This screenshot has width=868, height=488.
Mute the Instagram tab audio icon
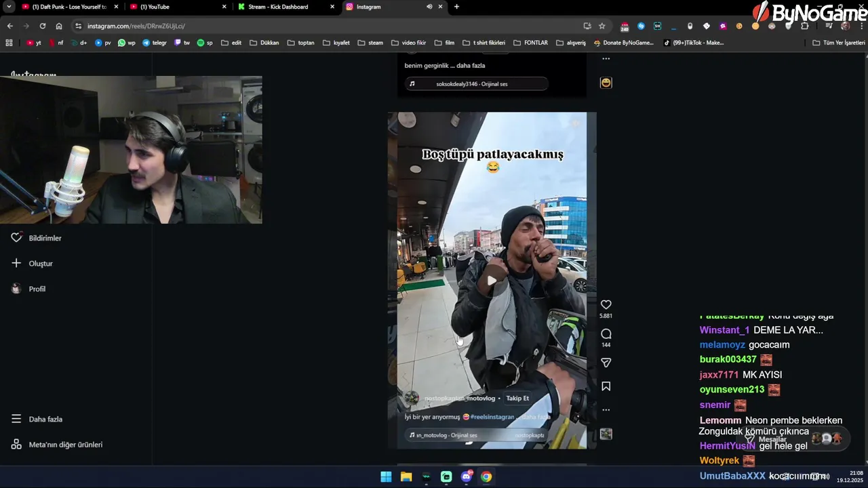coord(429,7)
